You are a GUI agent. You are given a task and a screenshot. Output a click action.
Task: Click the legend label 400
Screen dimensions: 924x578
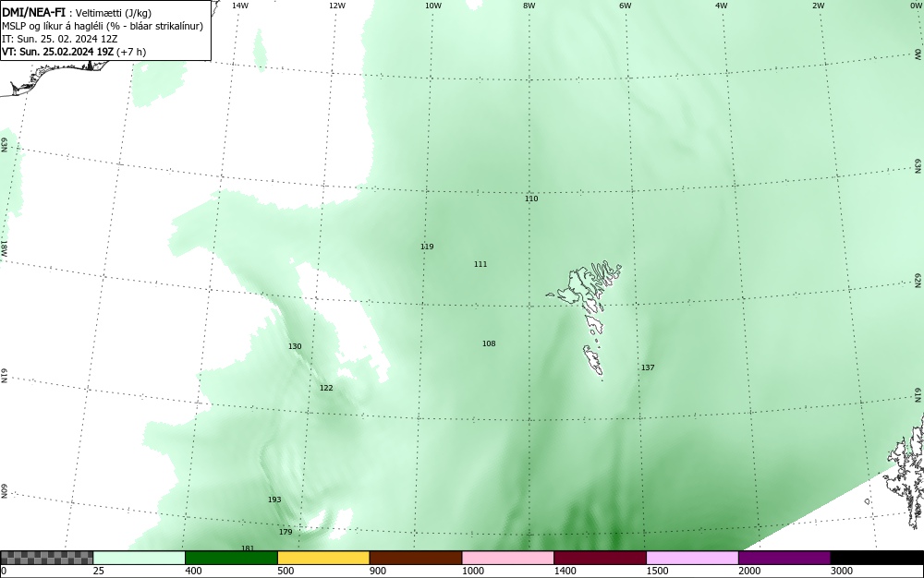tap(193, 571)
